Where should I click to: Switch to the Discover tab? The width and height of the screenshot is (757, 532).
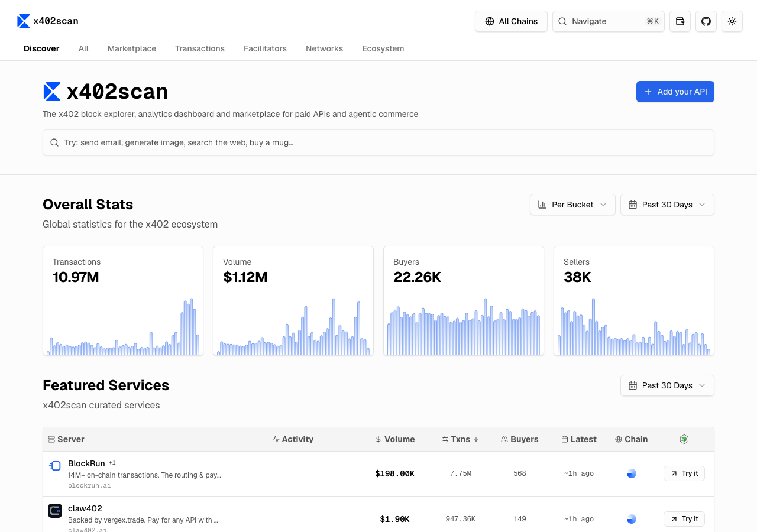click(41, 48)
